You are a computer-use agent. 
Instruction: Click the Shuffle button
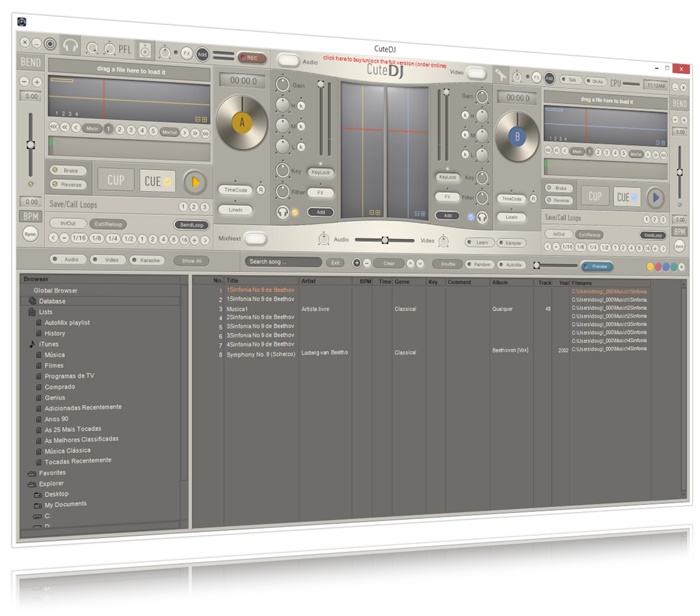click(x=448, y=264)
